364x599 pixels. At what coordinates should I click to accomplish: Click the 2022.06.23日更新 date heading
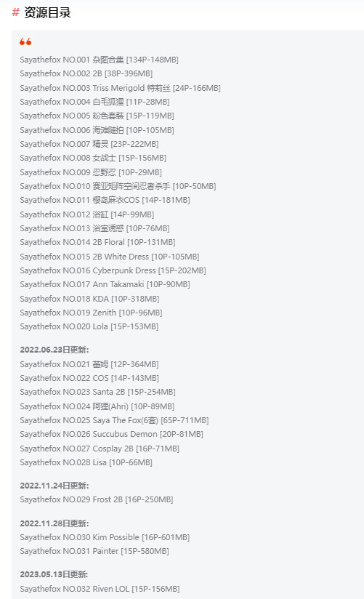(54, 350)
